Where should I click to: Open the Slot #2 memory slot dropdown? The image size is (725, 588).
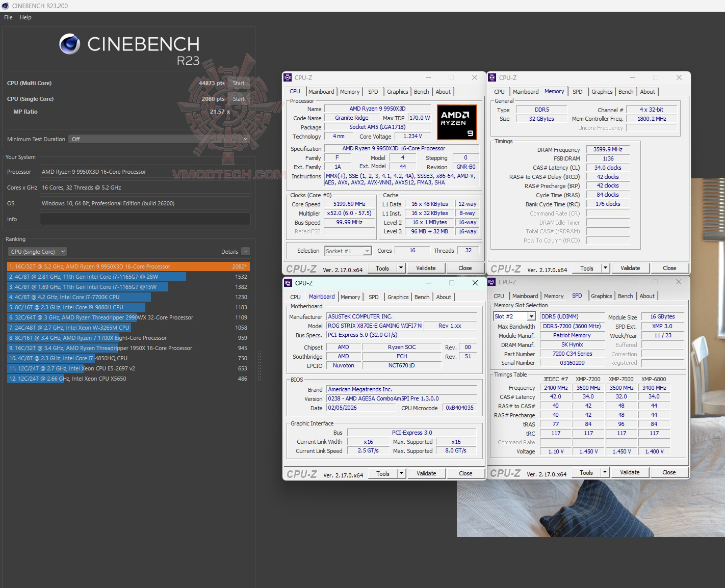point(514,316)
